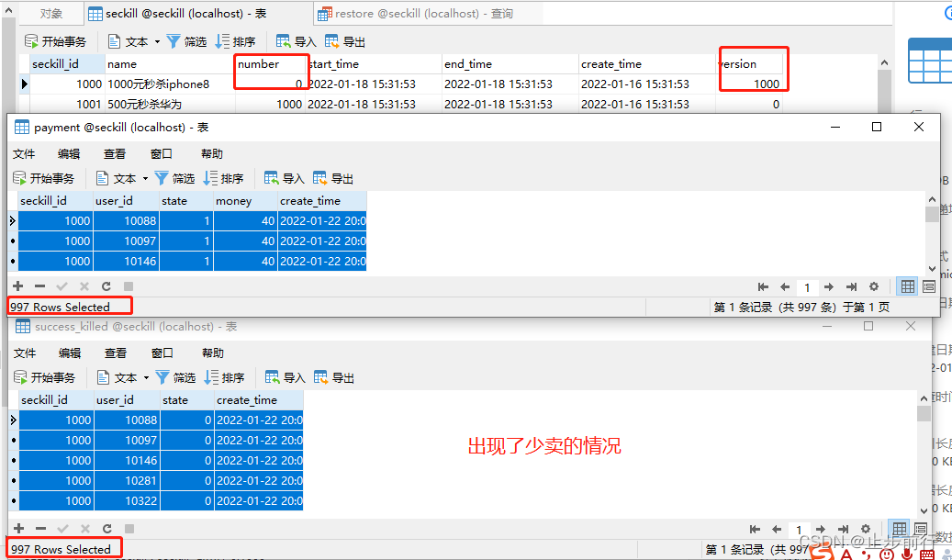952x560 pixels.
Task: Go to next page in payment window
Action: click(829, 286)
